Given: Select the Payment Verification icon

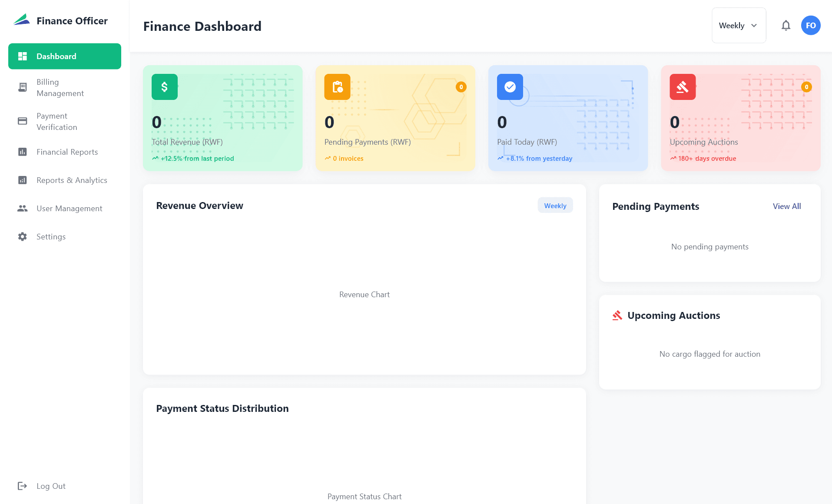Looking at the screenshot, I should coord(22,121).
